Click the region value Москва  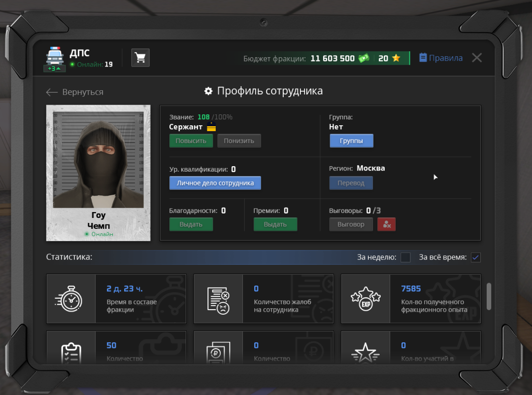(x=371, y=168)
